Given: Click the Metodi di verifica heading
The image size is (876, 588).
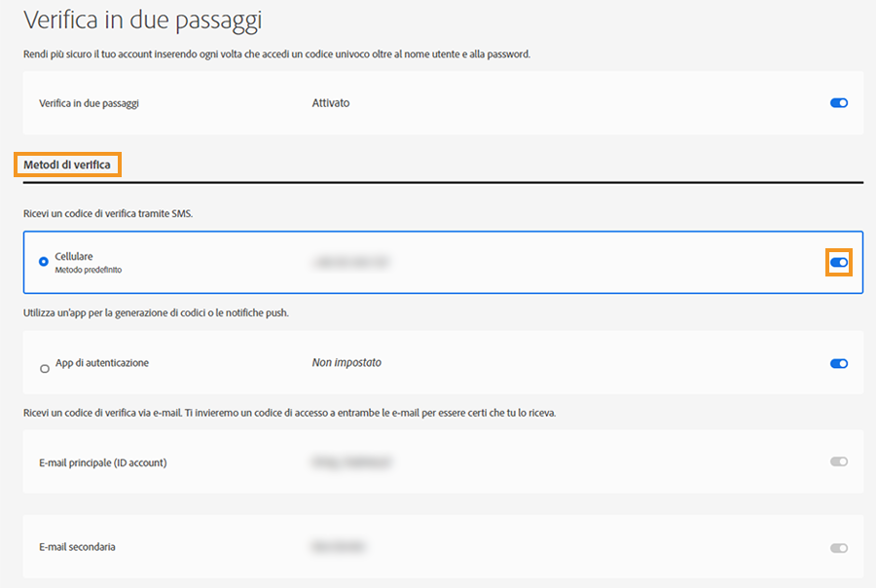Looking at the screenshot, I should coord(66,165).
